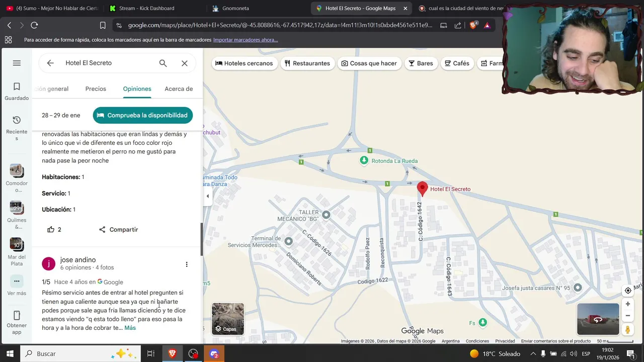Open jose andino review options menu
The width and height of the screenshot is (644, 362).
coord(187,264)
